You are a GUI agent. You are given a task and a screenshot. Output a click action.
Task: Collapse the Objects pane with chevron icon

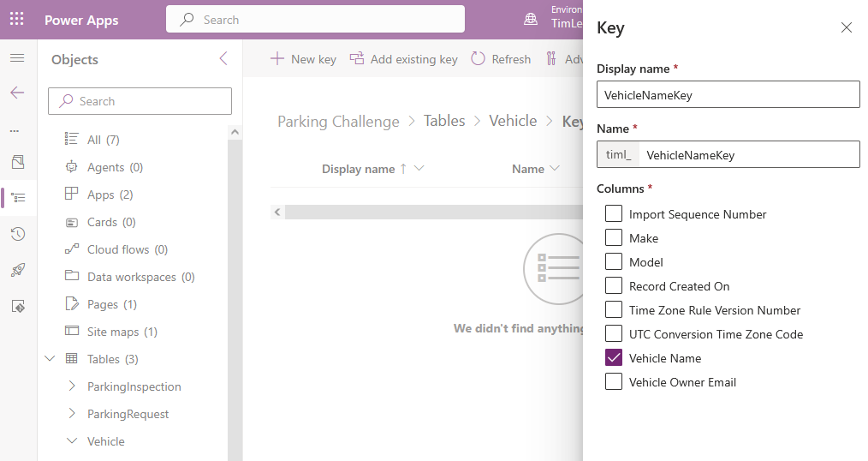[223, 59]
